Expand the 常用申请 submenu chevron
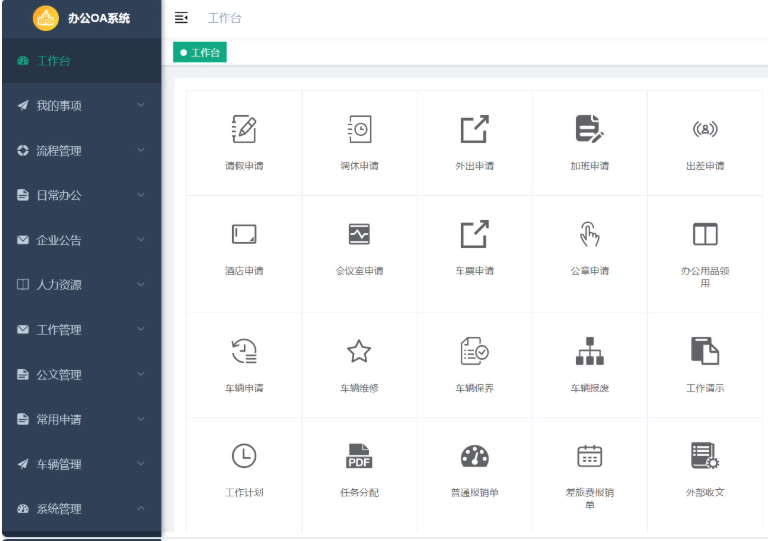This screenshot has height=541, width=768. coord(141,419)
